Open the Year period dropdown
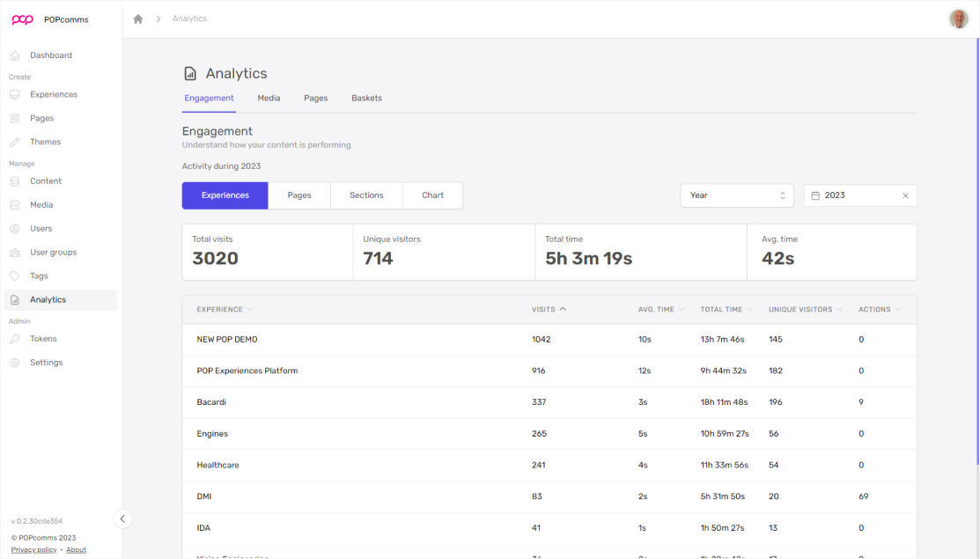The image size is (980, 559). (737, 195)
